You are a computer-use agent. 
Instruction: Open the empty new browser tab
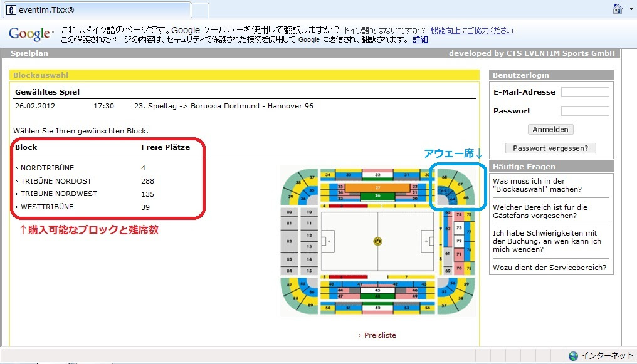tap(200, 10)
